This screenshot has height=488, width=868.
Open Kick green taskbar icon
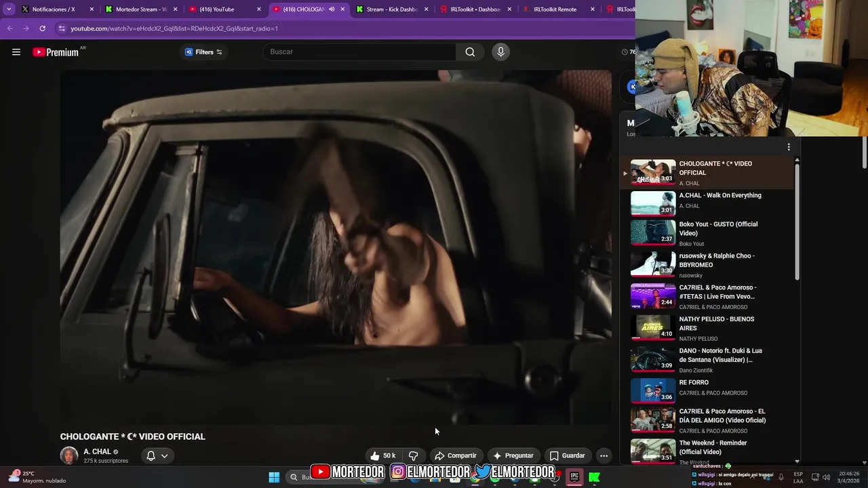coord(594,477)
